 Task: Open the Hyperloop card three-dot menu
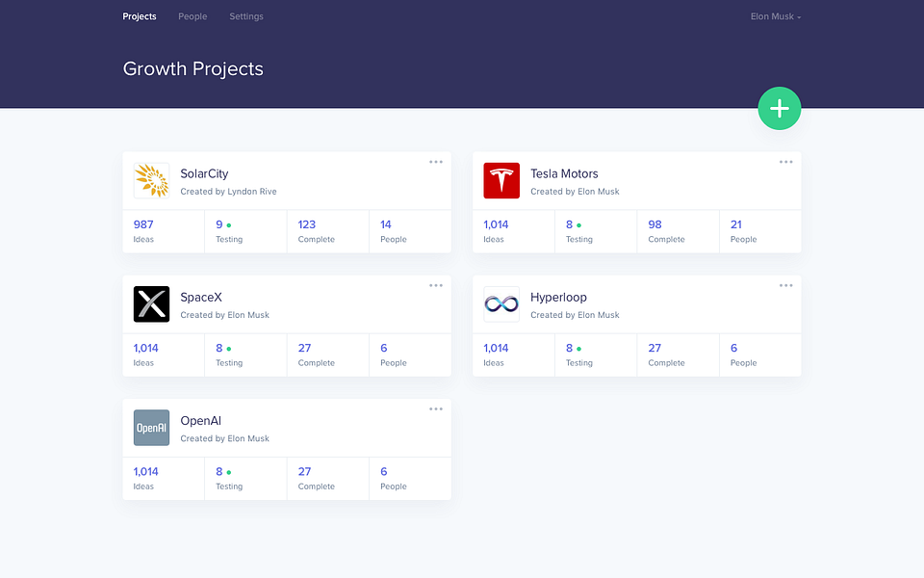click(785, 285)
